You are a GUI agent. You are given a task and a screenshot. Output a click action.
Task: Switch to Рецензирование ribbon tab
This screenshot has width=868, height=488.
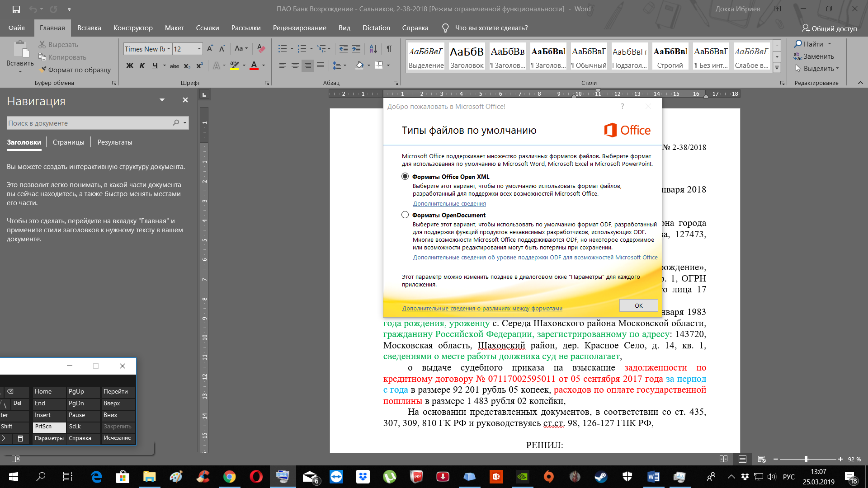tap(299, 28)
